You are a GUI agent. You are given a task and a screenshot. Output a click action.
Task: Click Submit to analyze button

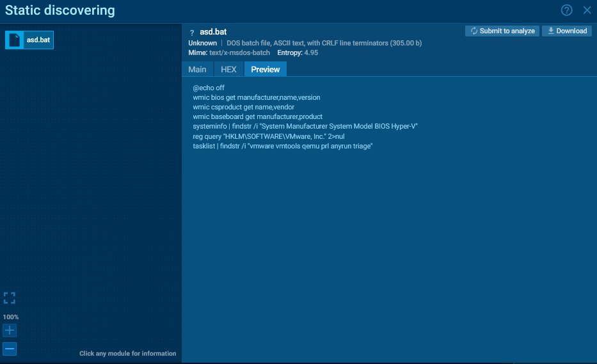(x=502, y=31)
